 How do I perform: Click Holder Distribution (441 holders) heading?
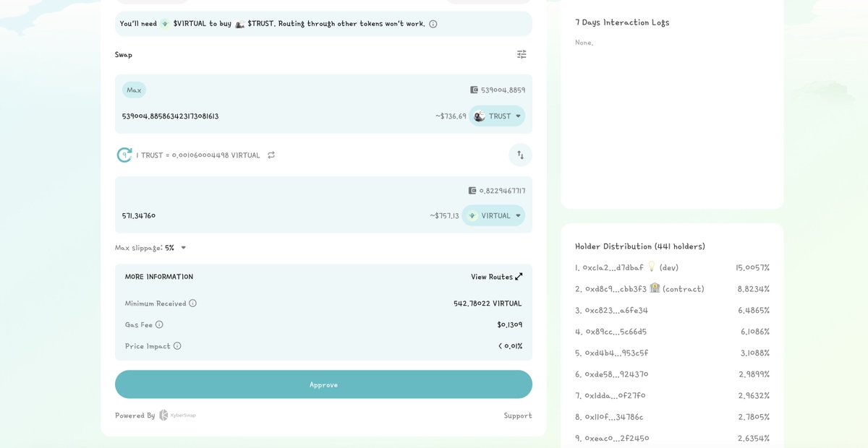point(640,246)
